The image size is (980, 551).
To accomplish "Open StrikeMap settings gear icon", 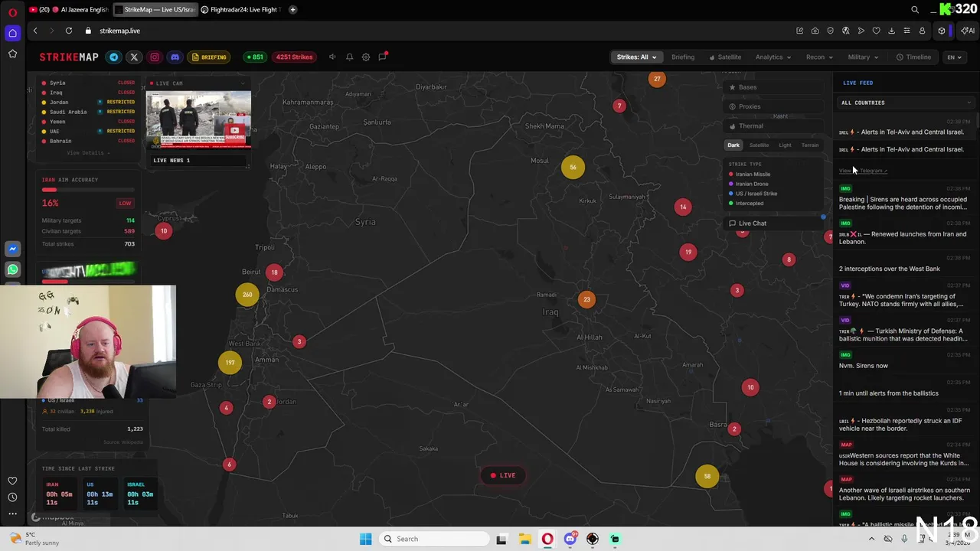I will coord(366,57).
